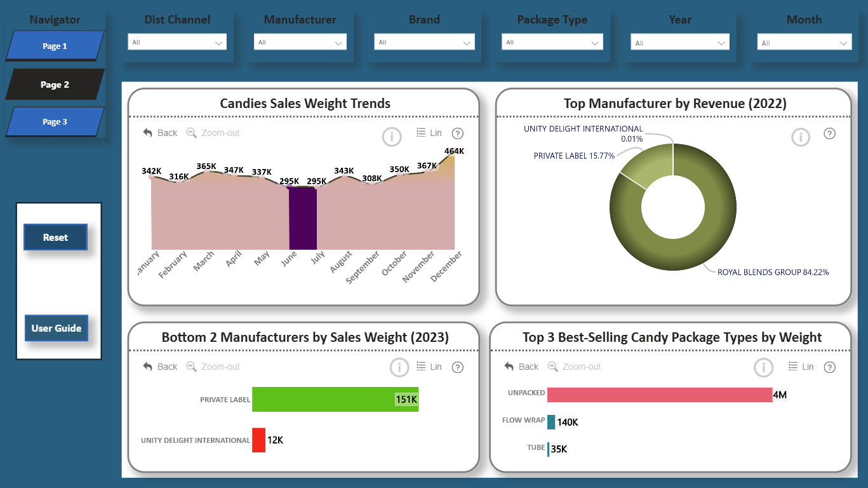Click the green PRIVATE LABEL bar
Image resolution: width=868 pixels, height=488 pixels.
[x=335, y=399]
